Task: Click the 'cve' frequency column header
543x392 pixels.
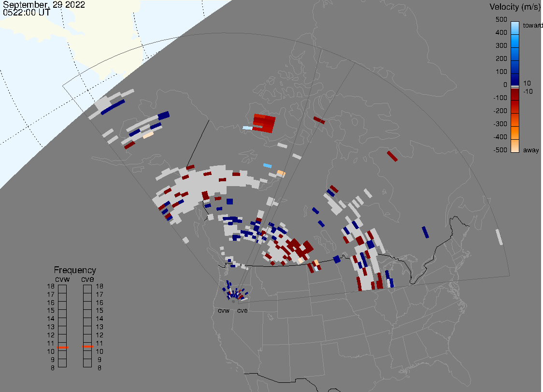Action: coord(87,279)
